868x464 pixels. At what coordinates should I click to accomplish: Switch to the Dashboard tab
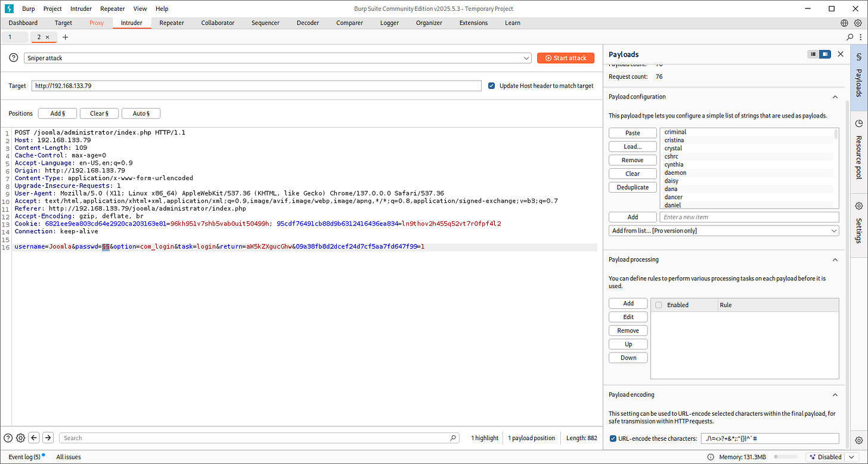[23, 23]
